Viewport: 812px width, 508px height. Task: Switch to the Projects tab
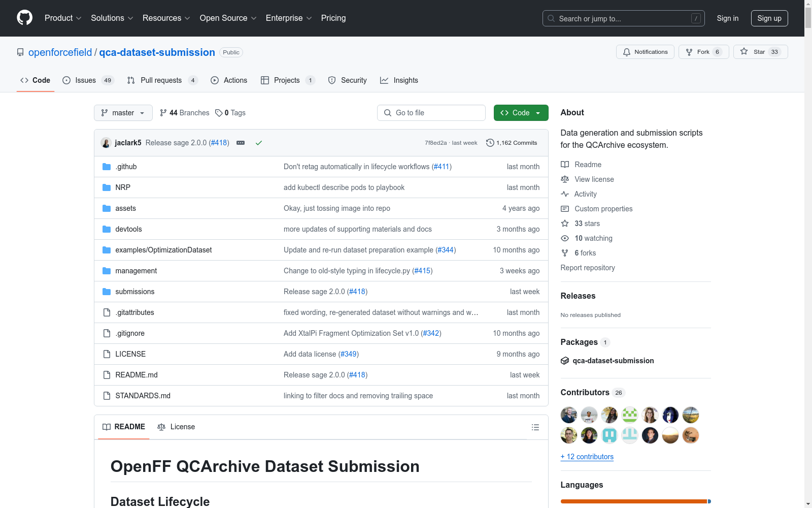coord(288,80)
